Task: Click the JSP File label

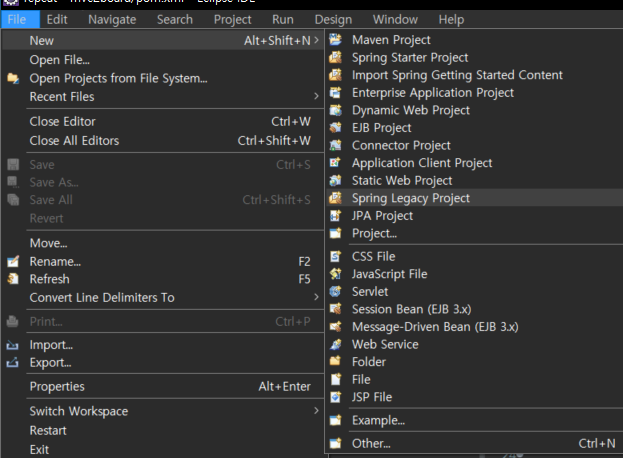Action: click(372, 397)
